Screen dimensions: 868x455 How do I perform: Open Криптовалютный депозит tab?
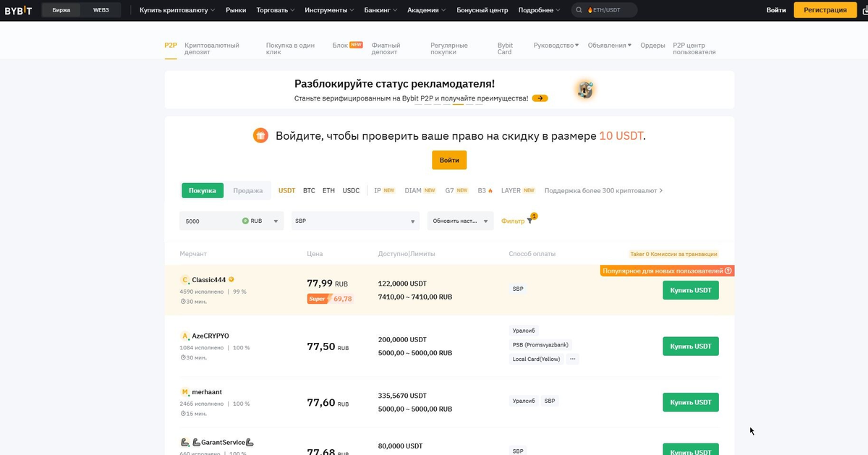[x=212, y=48]
